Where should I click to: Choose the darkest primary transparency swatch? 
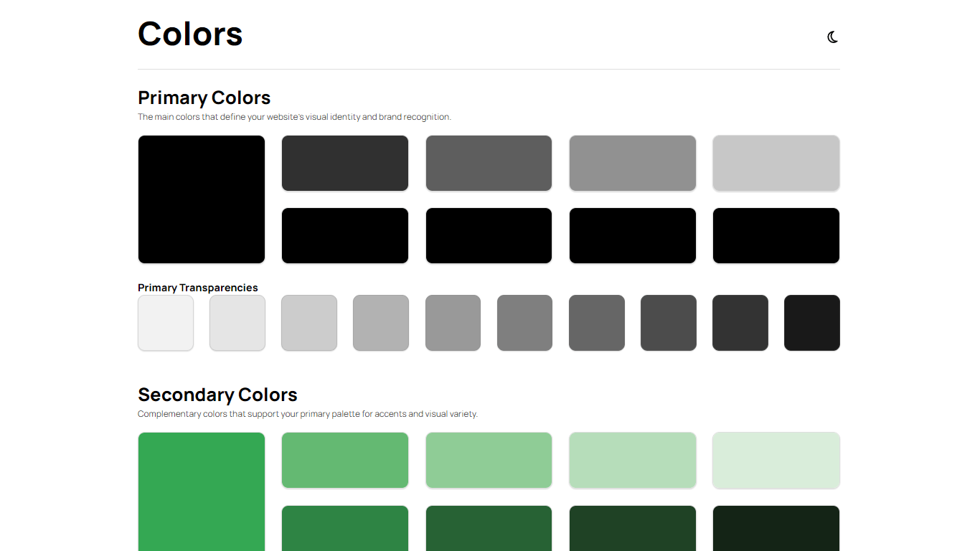(811, 323)
